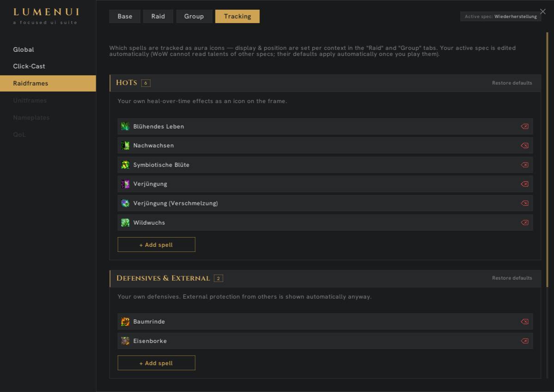Select Raidframes in the sidebar
The height and width of the screenshot is (392, 554).
coord(48,83)
